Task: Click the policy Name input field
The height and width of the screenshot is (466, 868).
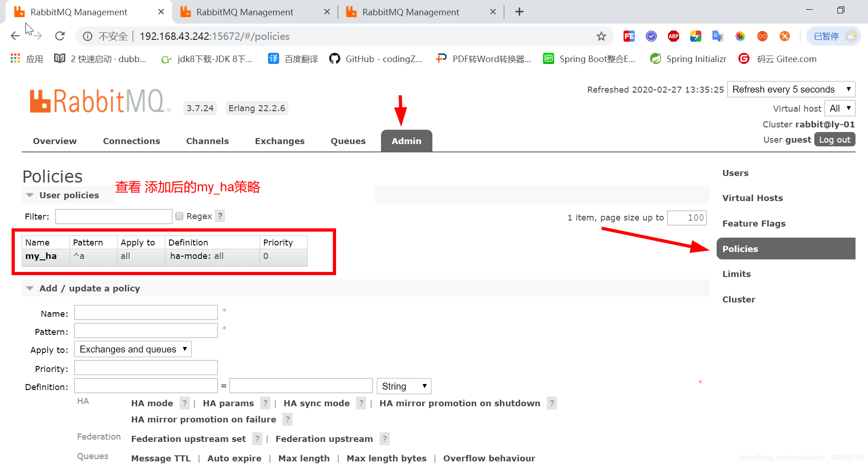Action: coord(146,313)
